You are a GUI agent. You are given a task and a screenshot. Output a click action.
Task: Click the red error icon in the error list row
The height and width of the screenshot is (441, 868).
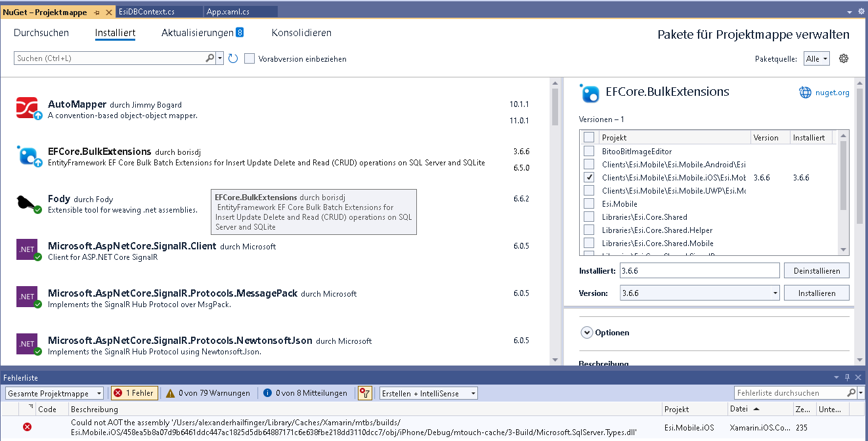click(26, 427)
